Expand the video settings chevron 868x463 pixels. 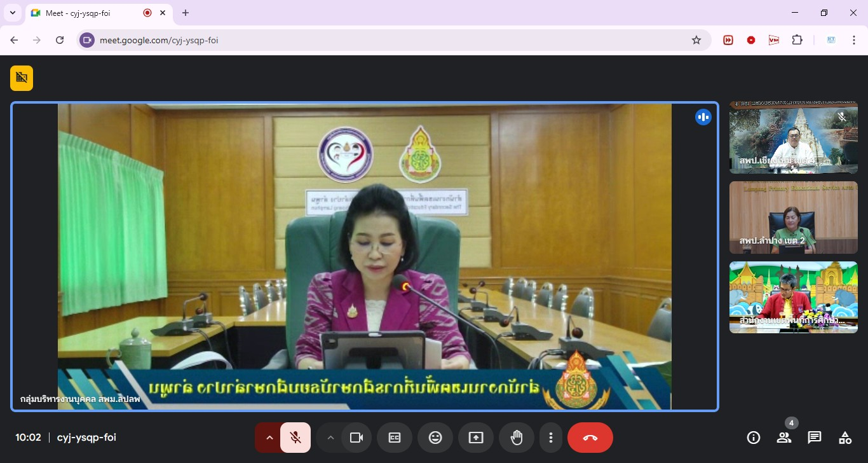tap(330, 438)
